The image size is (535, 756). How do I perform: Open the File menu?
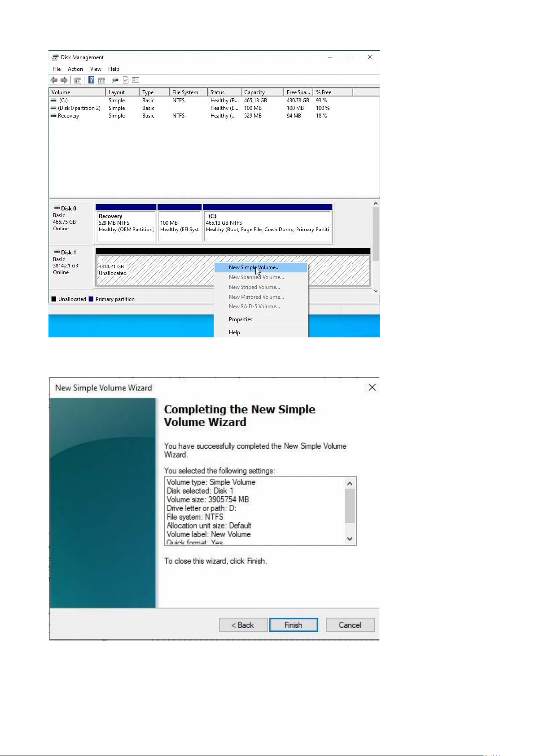point(57,69)
